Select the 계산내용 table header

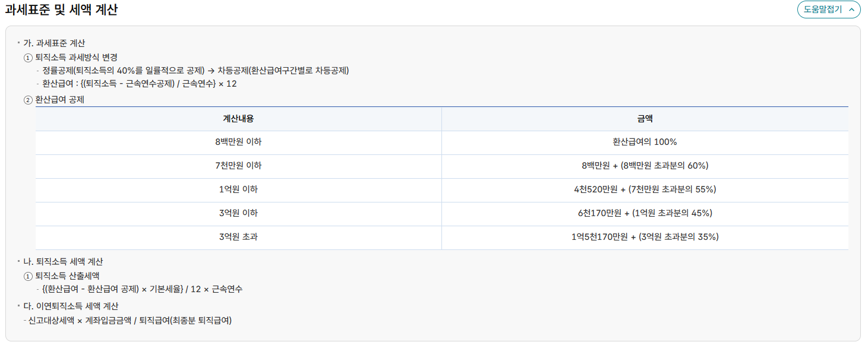tap(238, 119)
